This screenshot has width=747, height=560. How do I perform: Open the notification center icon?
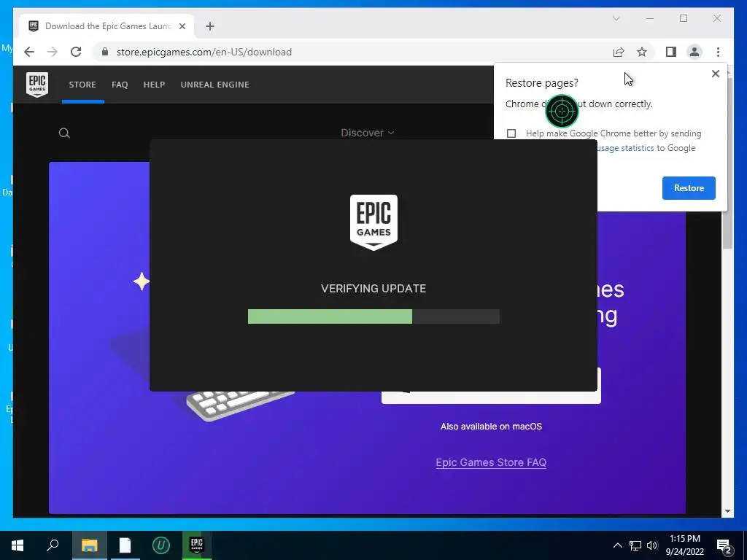click(724, 546)
